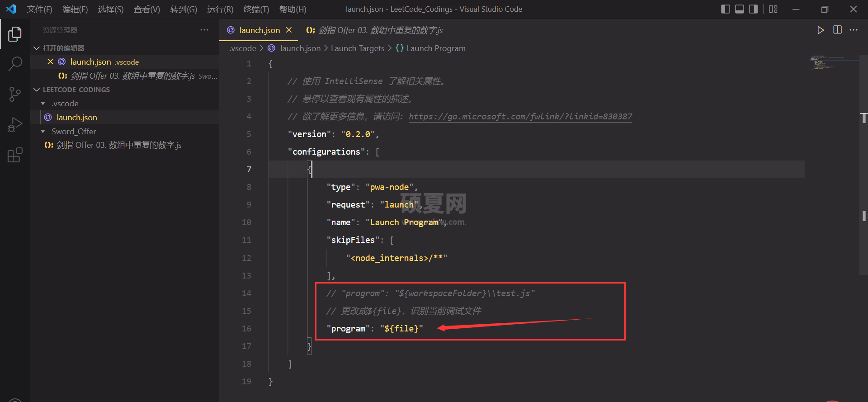Click line number 16 in gutter

(x=246, y=329)
